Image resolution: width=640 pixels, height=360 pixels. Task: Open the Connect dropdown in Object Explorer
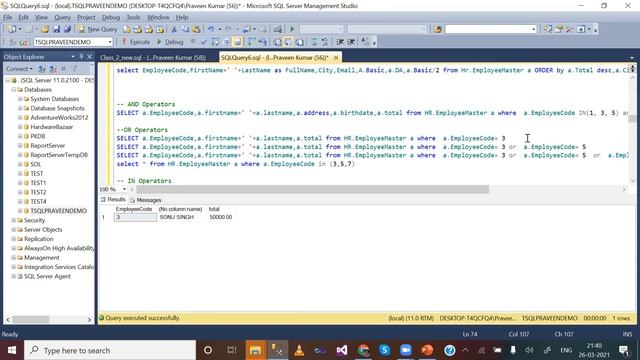pyautogui.click(x=19, y=69)
